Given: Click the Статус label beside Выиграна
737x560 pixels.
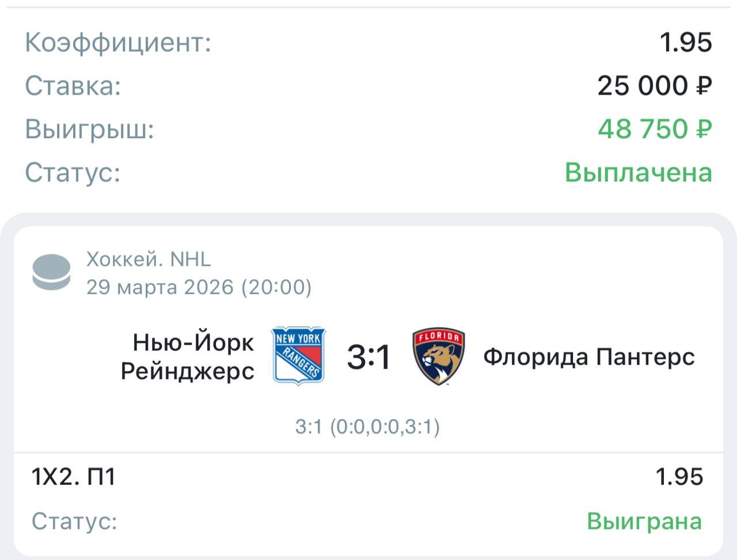Looking at the screenshot, I should coord(74,521).
